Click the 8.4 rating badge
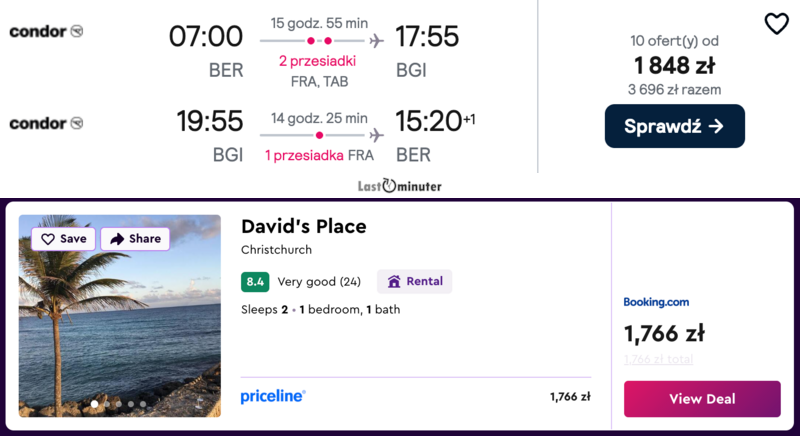This screenshot has width=800, height=436. [x=255, y=282]
